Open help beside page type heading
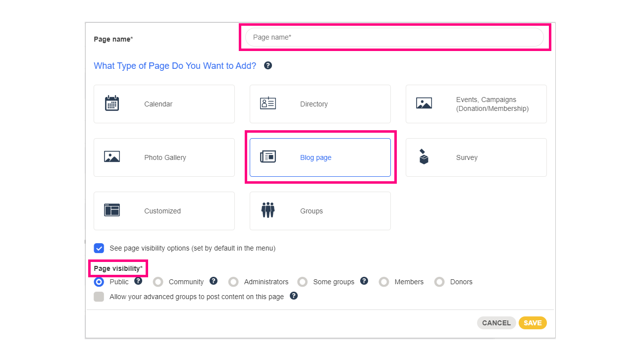The image size is (644, 359). click(268, 65)
